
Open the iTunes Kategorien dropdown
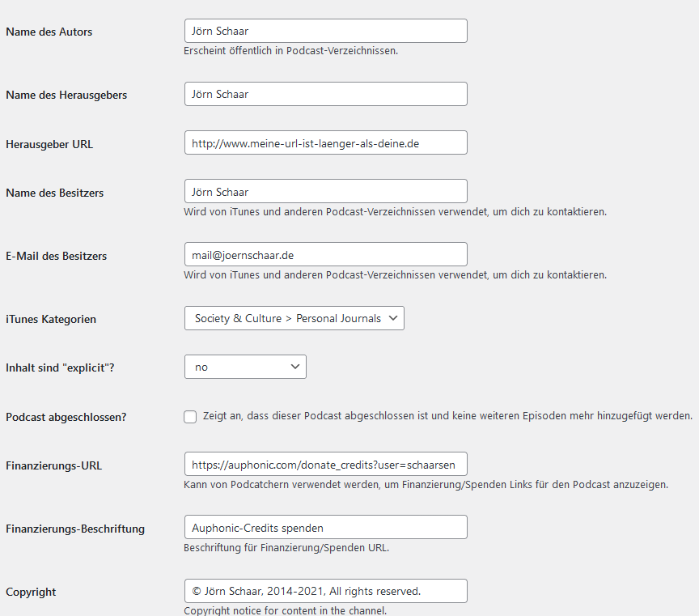pyautogui.click(x=294, y=318)
